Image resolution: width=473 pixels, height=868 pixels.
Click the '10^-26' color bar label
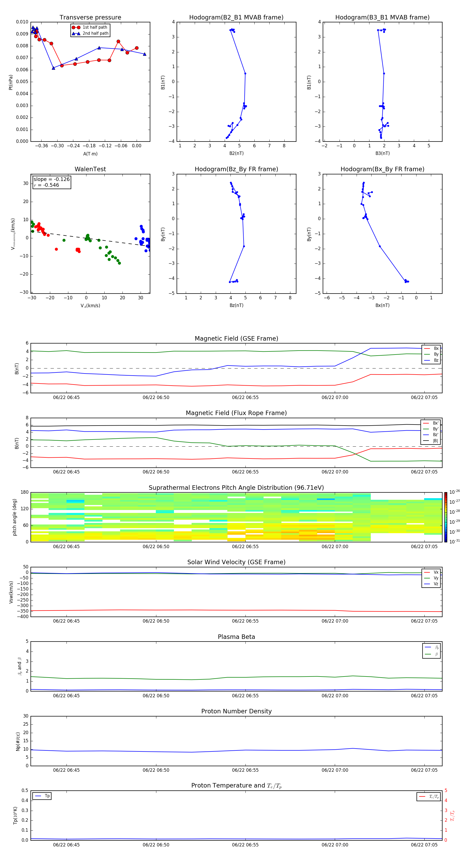(x=455, y=492)
